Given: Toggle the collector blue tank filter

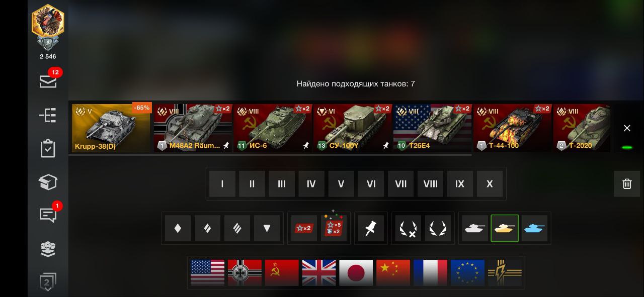Looking at the screenshot, I should click(x=534, y=228).
